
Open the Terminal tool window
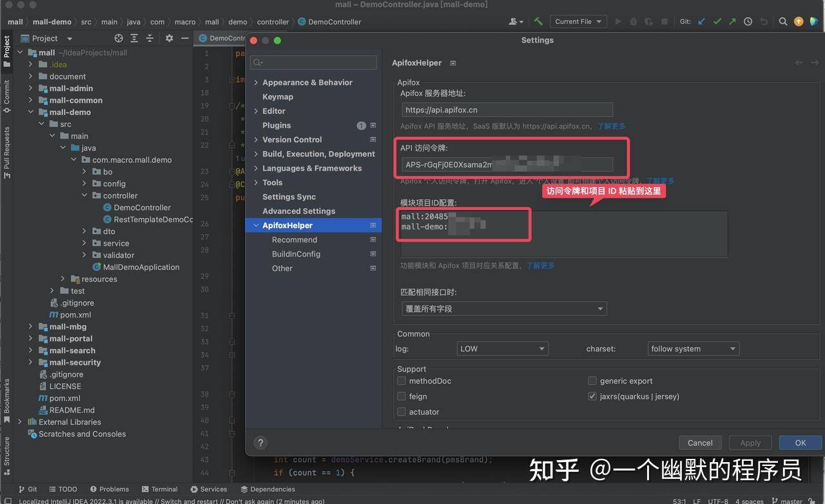pos(159,489)
